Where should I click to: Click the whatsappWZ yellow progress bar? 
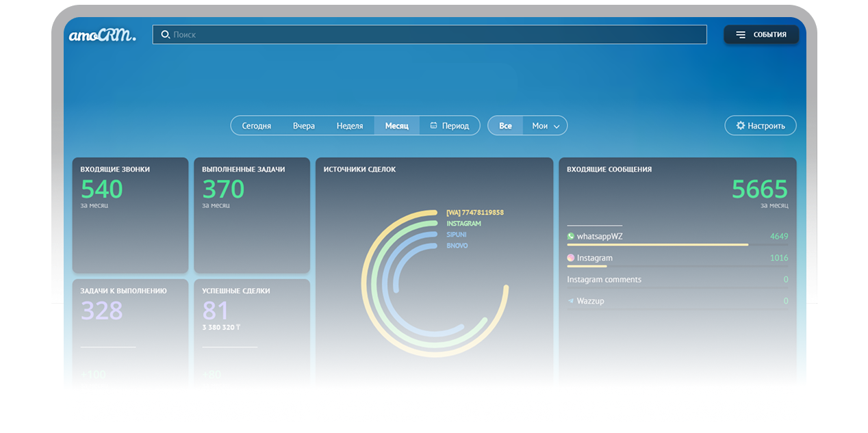point(657,244)
